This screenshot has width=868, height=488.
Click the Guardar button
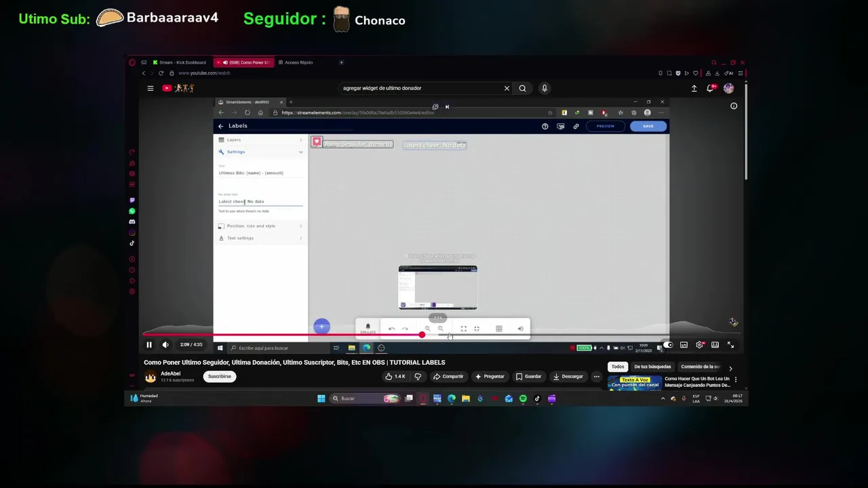528,377
